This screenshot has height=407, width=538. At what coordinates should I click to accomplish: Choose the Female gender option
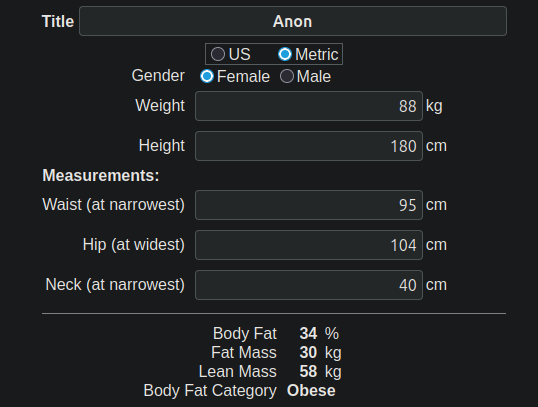(207, 76)
